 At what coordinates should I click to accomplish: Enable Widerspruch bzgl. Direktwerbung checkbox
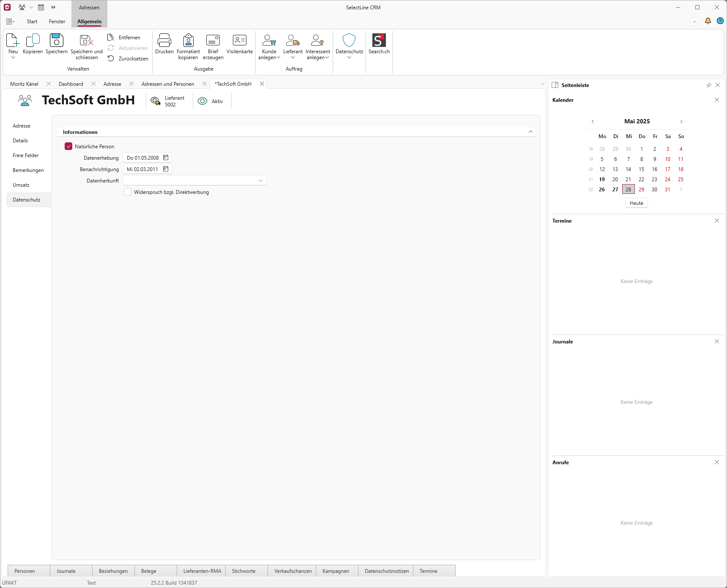click(128, 192)
